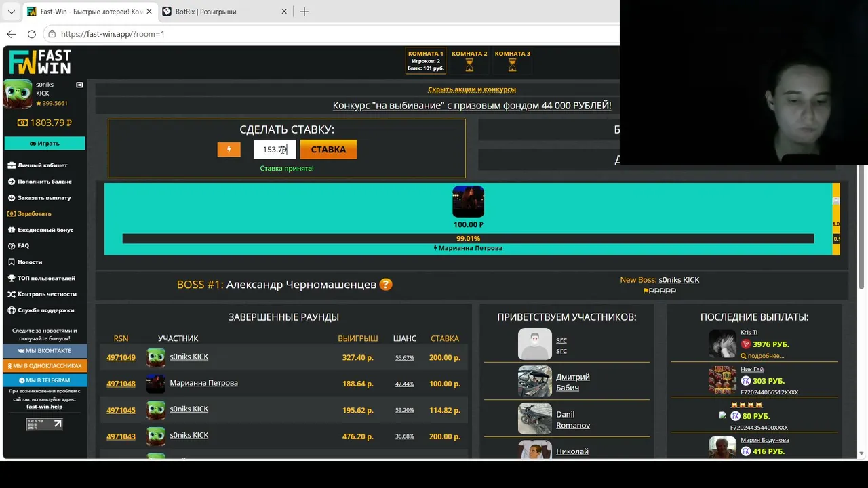This screenshot has width=868, height=488.
Task: Open FAQ in sidebar
Action: point(23,245)
